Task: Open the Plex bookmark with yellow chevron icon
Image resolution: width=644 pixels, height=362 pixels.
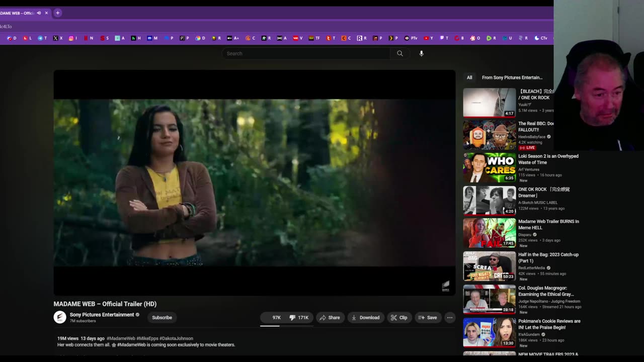Action: coord(393,38)
